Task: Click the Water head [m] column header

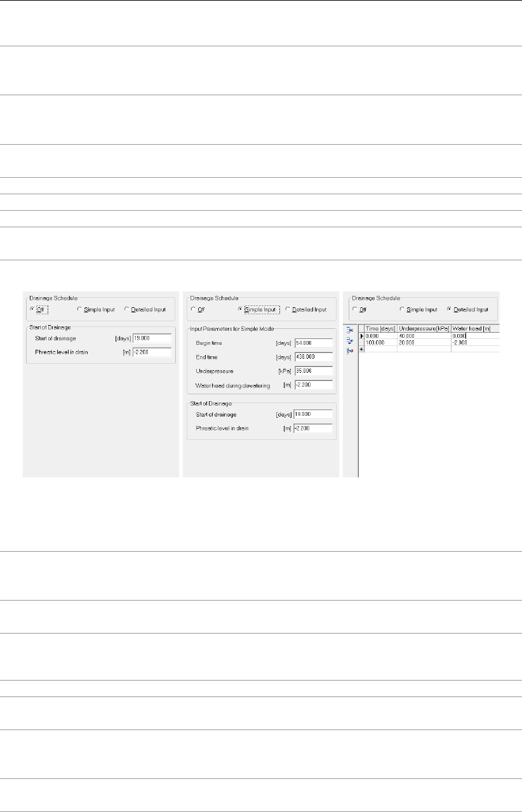Action: (x=475, y=328)
